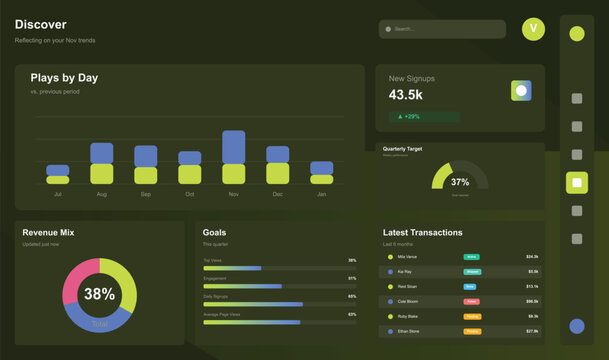Click the 51% Engagement percentage
609x360 pixels.
(352, 278)
